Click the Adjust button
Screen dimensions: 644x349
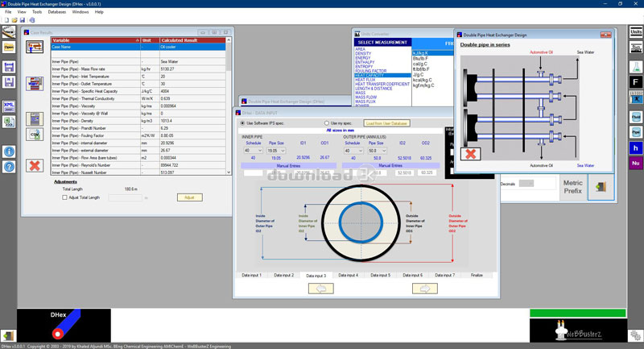tap(189, 197)
